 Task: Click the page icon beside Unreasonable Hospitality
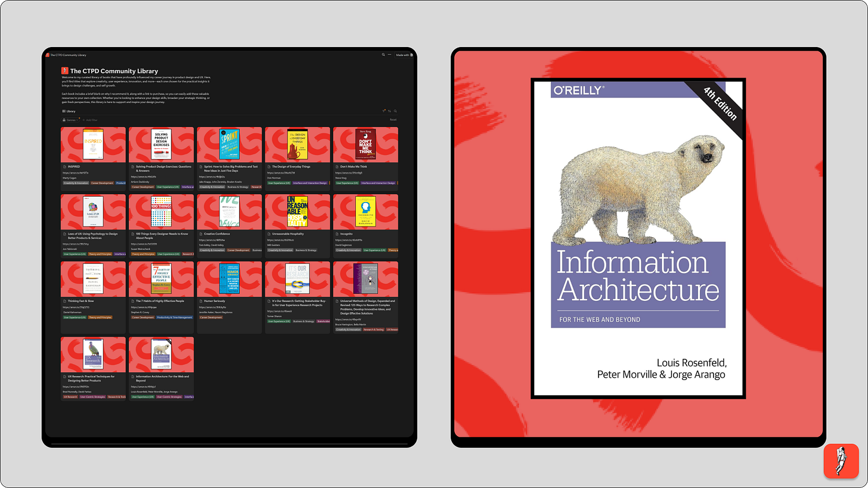coord(269,234)
